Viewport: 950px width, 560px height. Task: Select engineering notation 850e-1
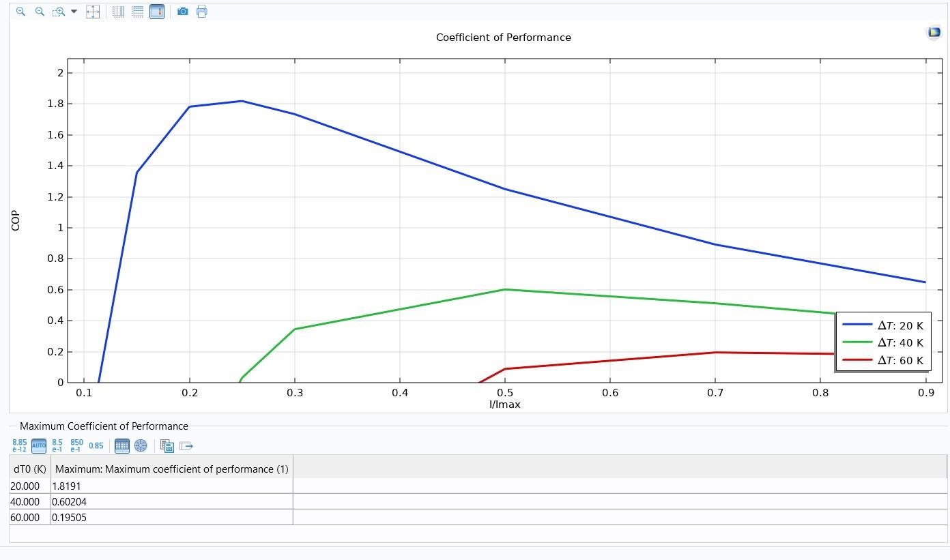(x=76, y=445)
